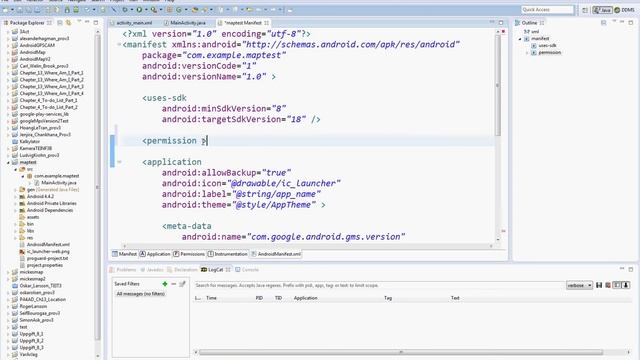Select 'All messages (no filters)' filter
Viewport: 640px width, 360px height.
(140, 294)
